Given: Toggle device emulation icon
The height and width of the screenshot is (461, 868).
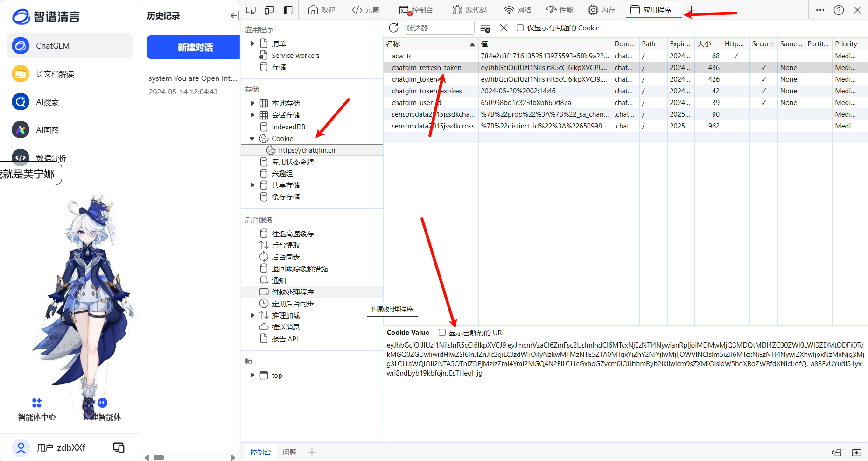Looking at the screenshot, I should [269, 10].
